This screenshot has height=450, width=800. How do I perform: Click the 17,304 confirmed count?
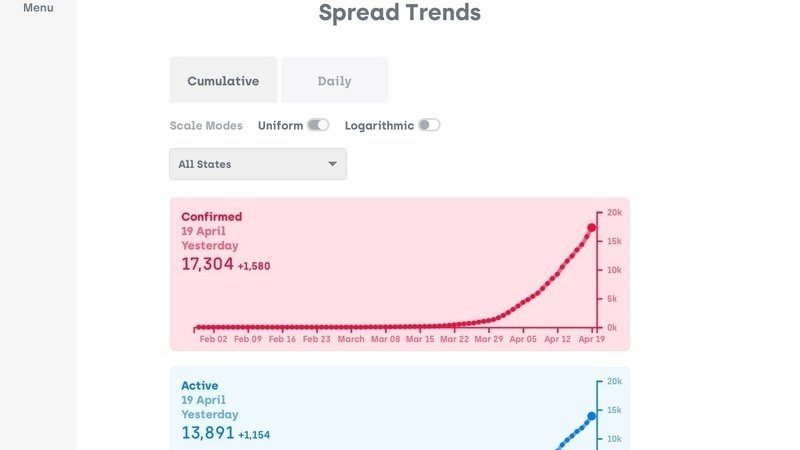(207, 264)
